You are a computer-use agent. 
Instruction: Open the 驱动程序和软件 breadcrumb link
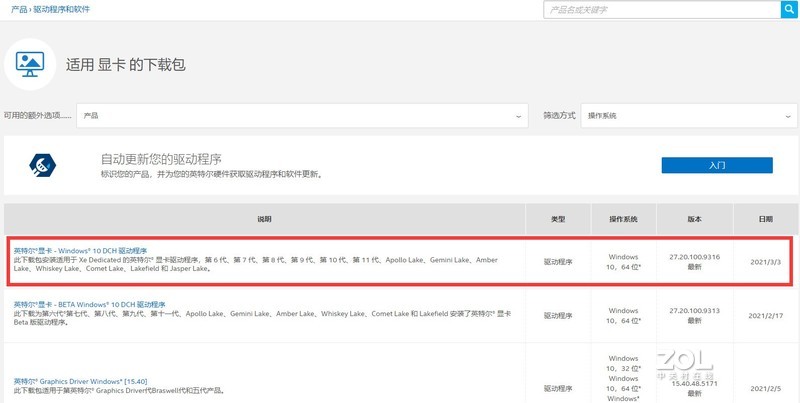[x=62, y=9]
